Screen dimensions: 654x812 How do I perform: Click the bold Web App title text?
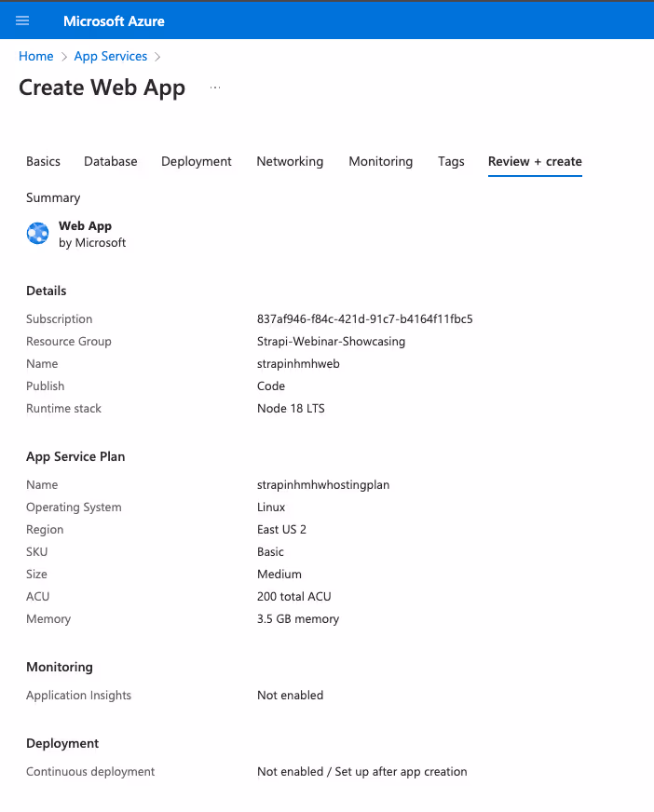coord(85,226)
